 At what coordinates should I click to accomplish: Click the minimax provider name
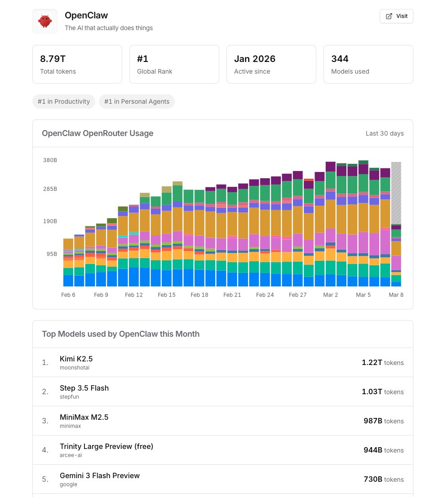click(x=70, y=426)
